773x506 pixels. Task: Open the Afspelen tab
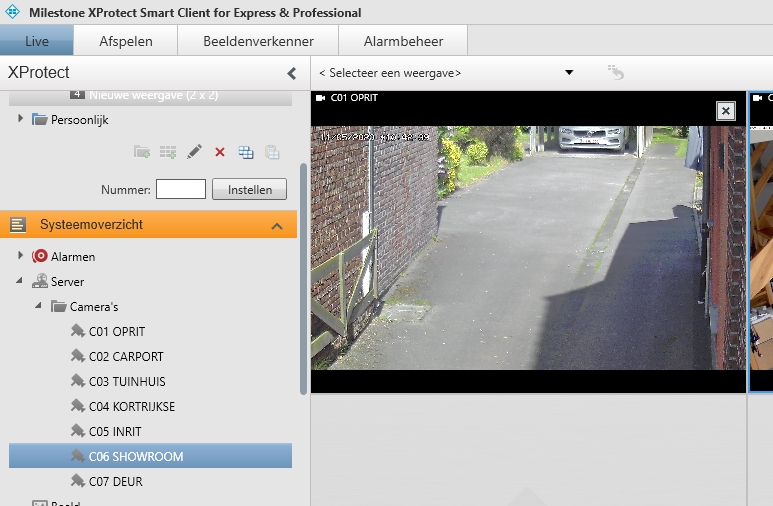pos(126,41)
